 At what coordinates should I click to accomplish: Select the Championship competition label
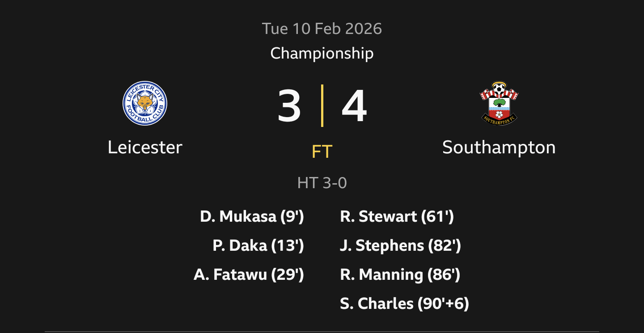click(322, 53)
